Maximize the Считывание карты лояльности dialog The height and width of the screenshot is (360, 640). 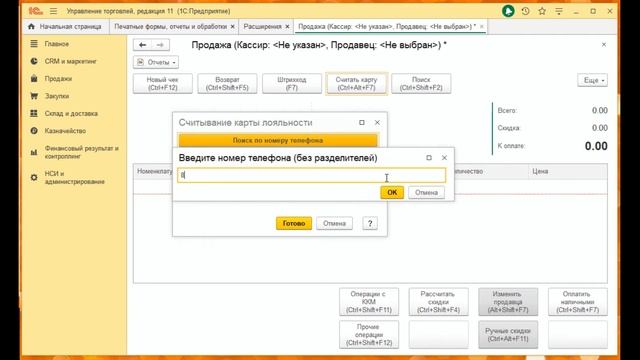coord(362,122)
